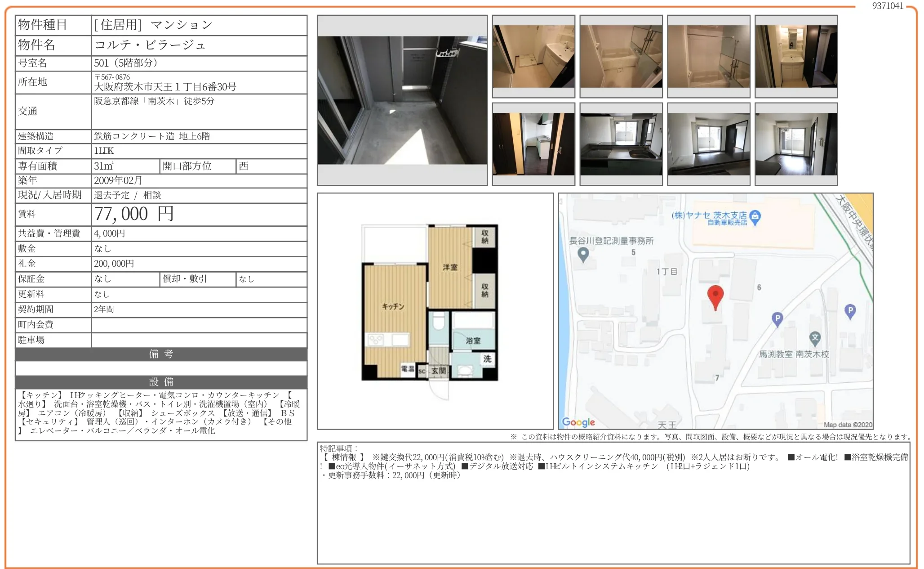Viewport: 924px width, 569px height.
Task: Click the 設備 section header
Action: tap(161, 382)
